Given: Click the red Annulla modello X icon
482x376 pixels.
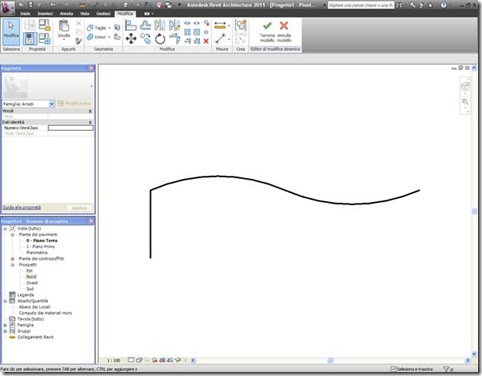Looking at the screenshot, I should (284, 26).
